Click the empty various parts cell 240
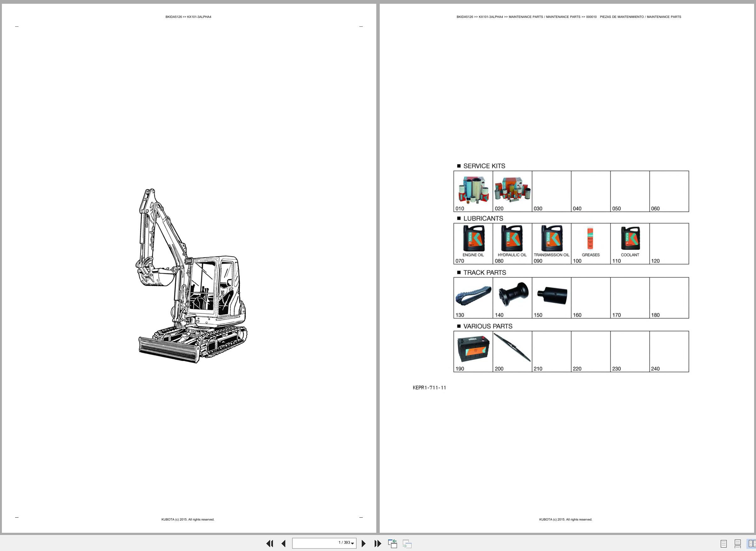This screenshot has height=551, width=756. (669, 352)
